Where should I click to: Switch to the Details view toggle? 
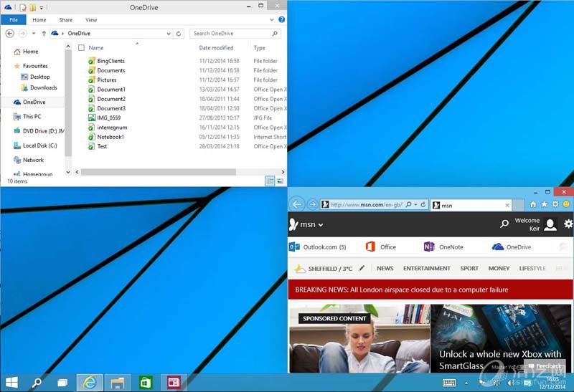coord(270,181)
